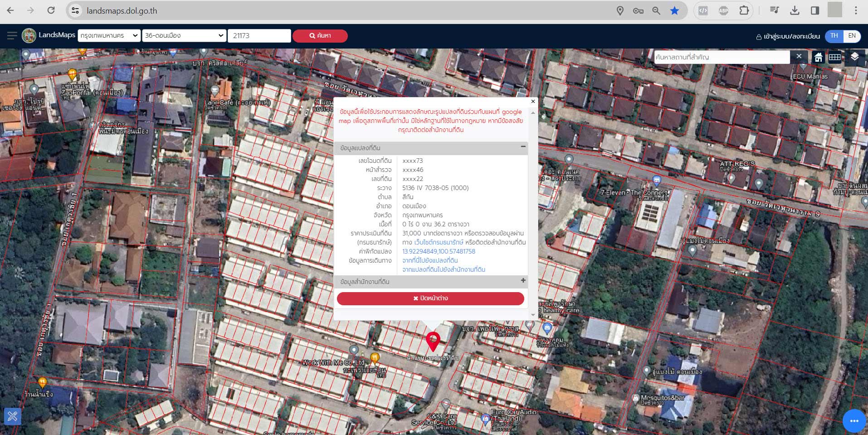This screenshot has height=435, width=868.
Task: Switch language to TH
Action: (x=834, y=36)
